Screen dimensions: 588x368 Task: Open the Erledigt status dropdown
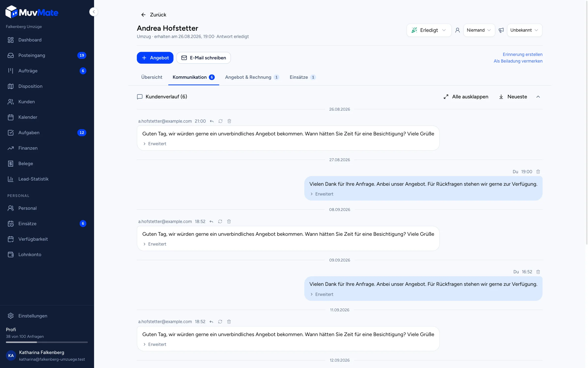coord(429,30)
